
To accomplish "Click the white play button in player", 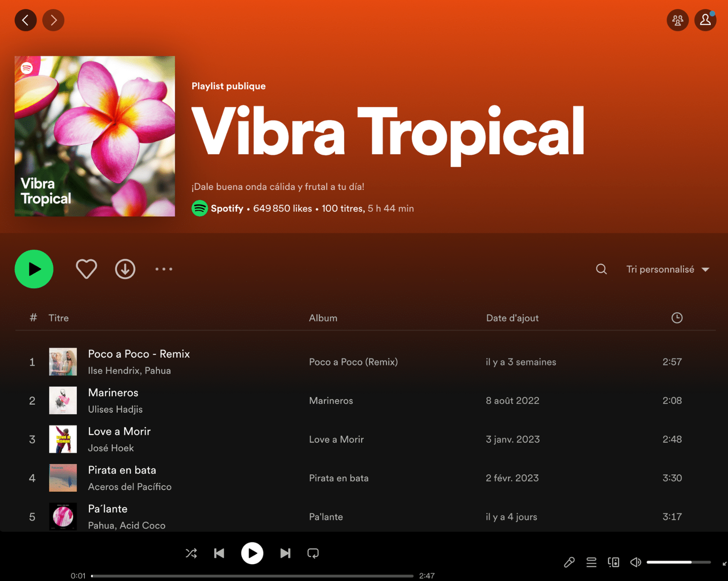I will pos(252,553).
